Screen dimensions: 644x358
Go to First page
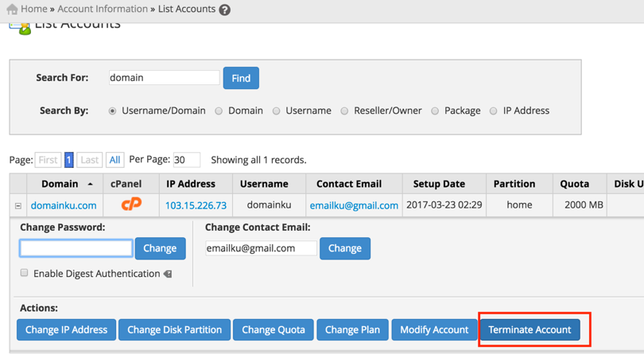click(x=48, y=160)
